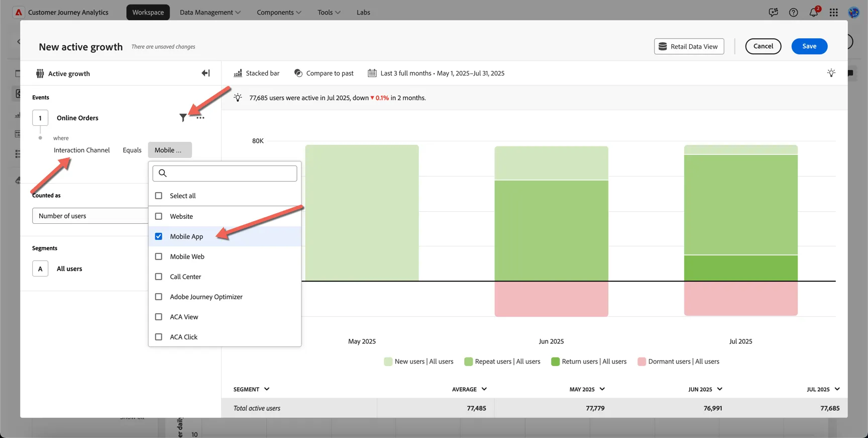Click the filter icon for Online Orders
This screenshot has width=868, height=438.
[183, 118]
